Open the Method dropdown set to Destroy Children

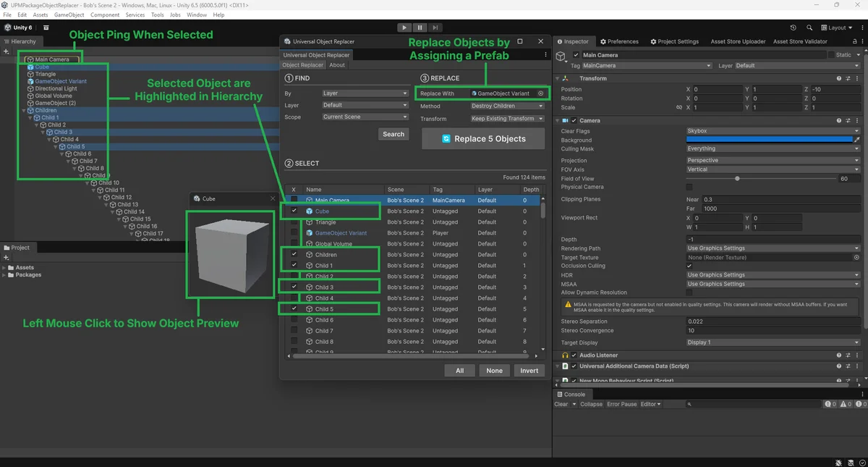507,106
